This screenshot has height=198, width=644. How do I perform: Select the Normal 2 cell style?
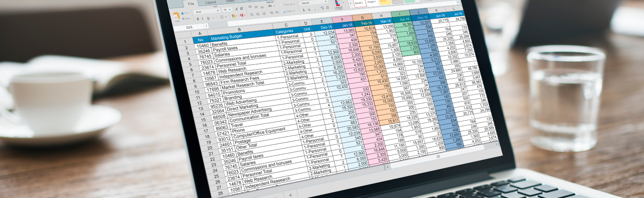pos(359,3)
